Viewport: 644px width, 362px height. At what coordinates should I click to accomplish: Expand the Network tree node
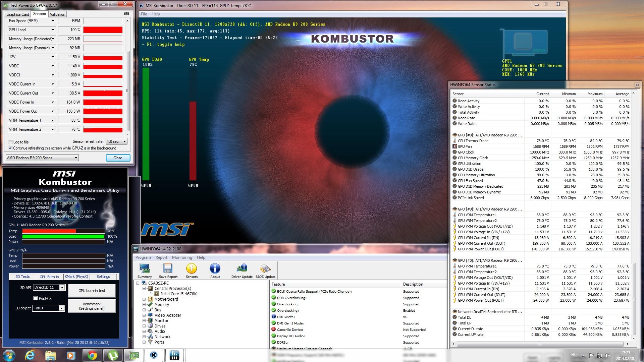tap(144, 337)
